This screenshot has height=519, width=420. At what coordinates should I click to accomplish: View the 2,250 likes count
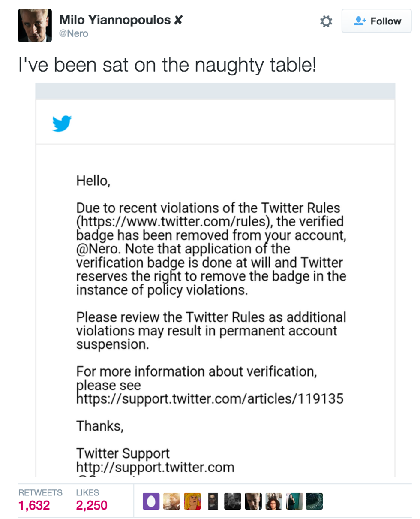click(91, 505)
